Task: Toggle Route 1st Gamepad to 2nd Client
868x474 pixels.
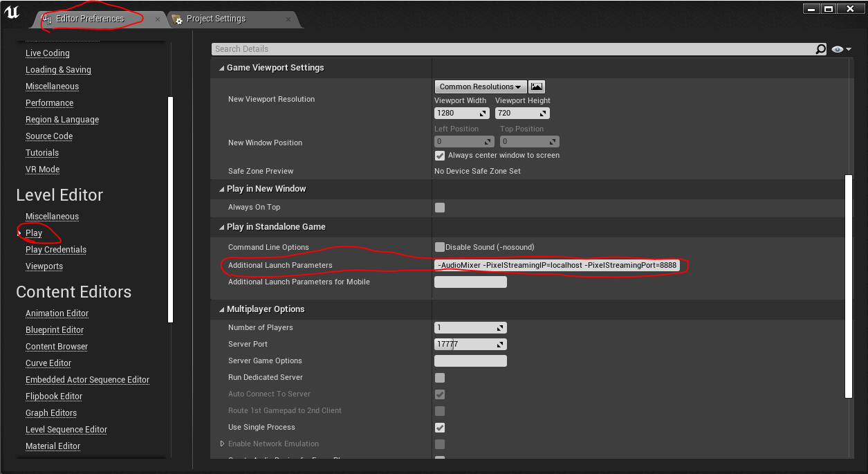Action: click(440, 411)
